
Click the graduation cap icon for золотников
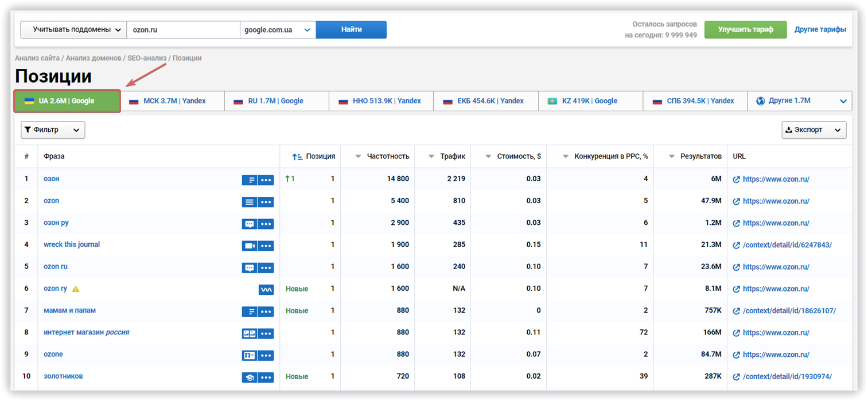[249, 377]
